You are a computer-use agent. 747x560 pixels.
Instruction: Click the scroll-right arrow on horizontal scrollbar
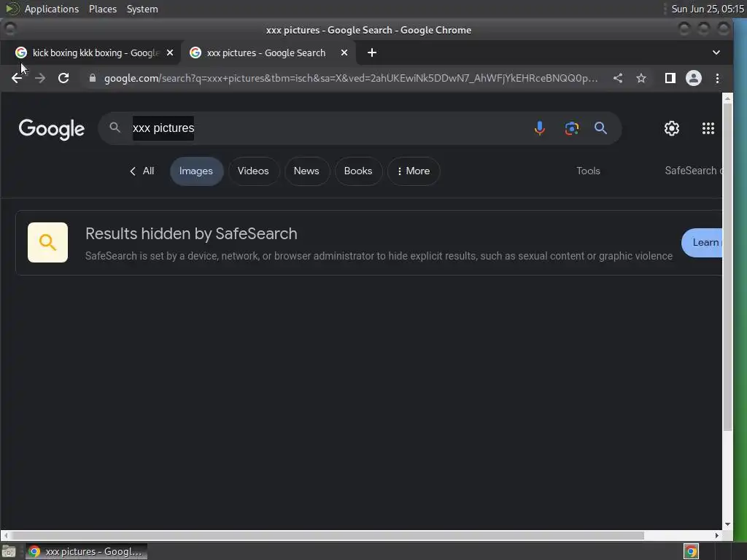coord(716,536)
